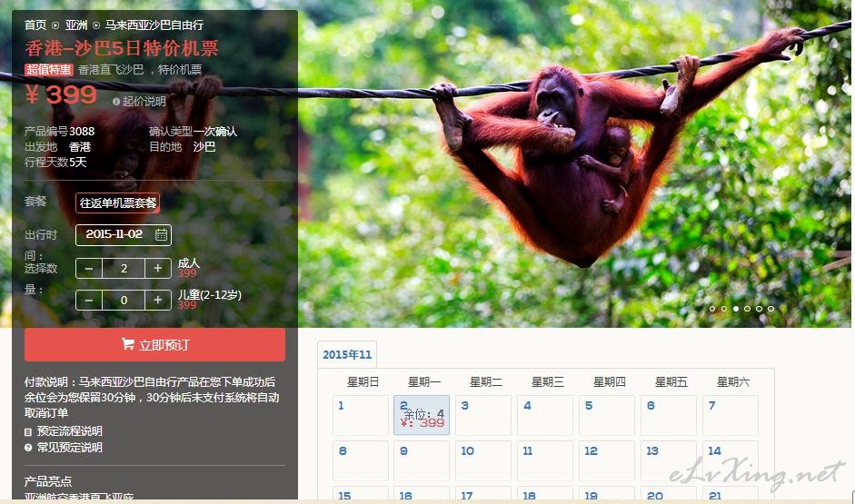The image size is (855, 504).
Task: Open the 亚洲 breadcrumb link
Action: 75,25
